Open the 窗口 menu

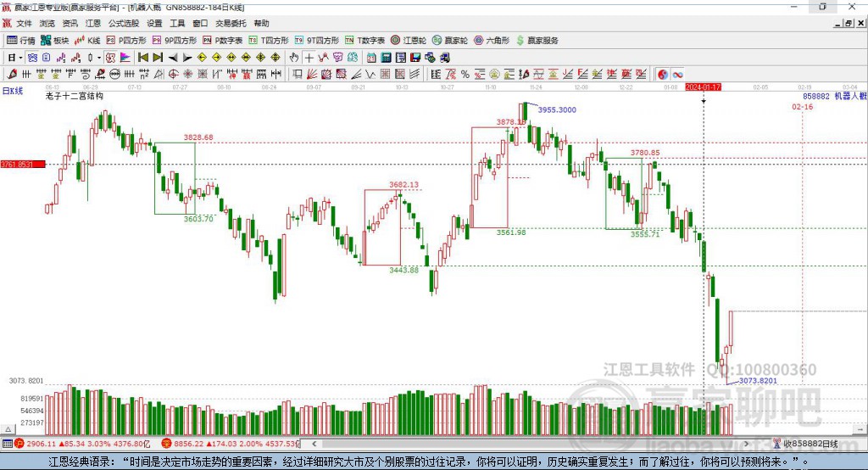tap(200, 23)
